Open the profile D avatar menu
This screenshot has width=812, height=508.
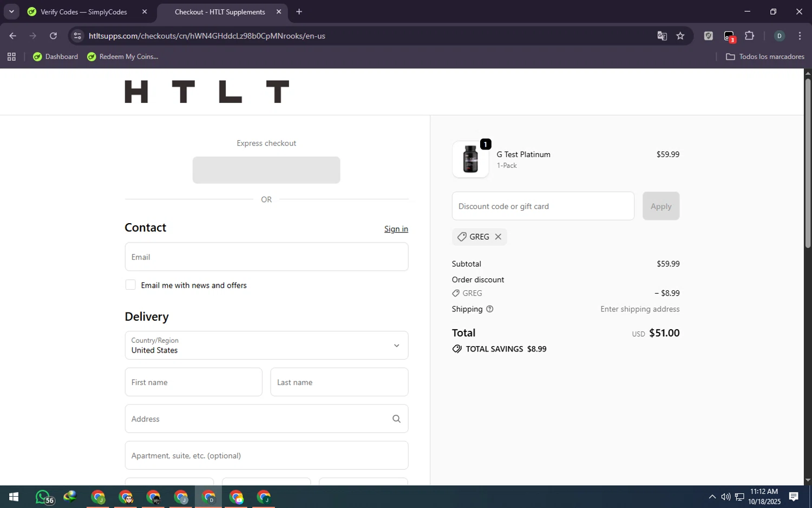tap(779, 36)
